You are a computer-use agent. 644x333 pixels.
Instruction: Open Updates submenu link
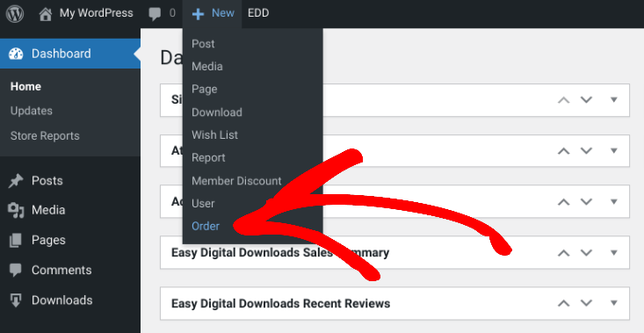coord(32,111)
